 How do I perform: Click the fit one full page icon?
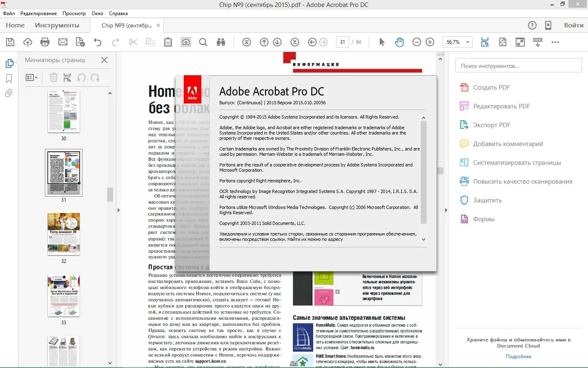click(503, 42)
